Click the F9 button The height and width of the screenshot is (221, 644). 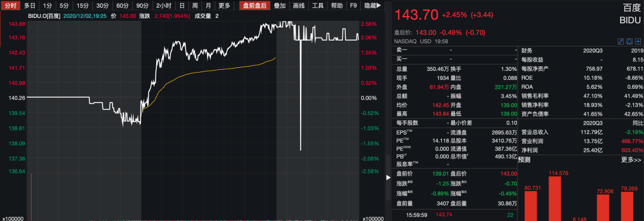coord(353,6)
